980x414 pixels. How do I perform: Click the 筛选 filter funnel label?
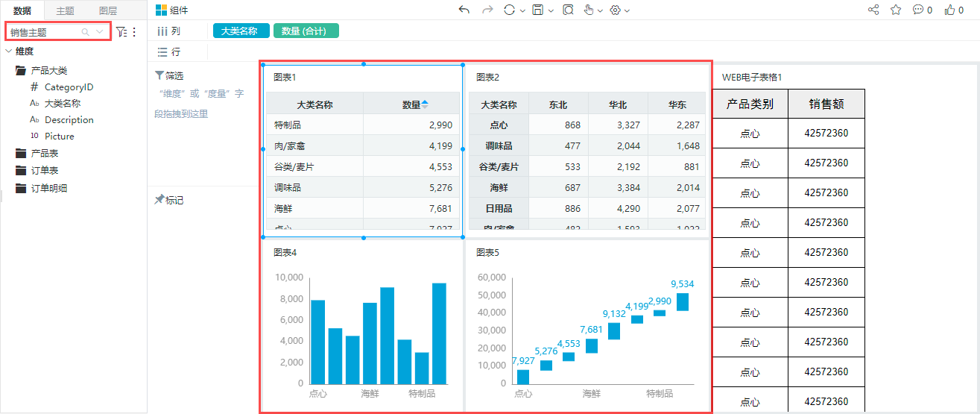pyautogui.click(x=169, y=75)
